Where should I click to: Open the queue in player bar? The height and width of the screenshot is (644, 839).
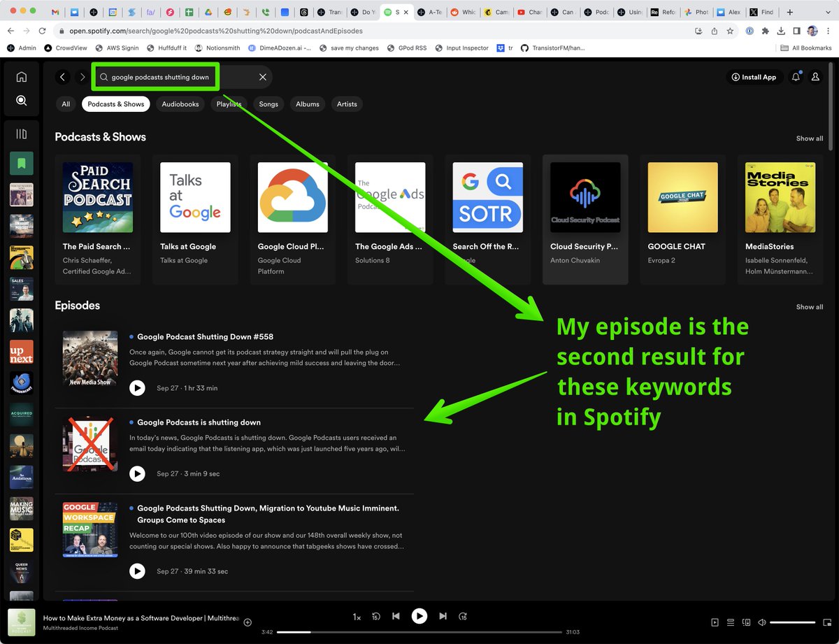731,622
